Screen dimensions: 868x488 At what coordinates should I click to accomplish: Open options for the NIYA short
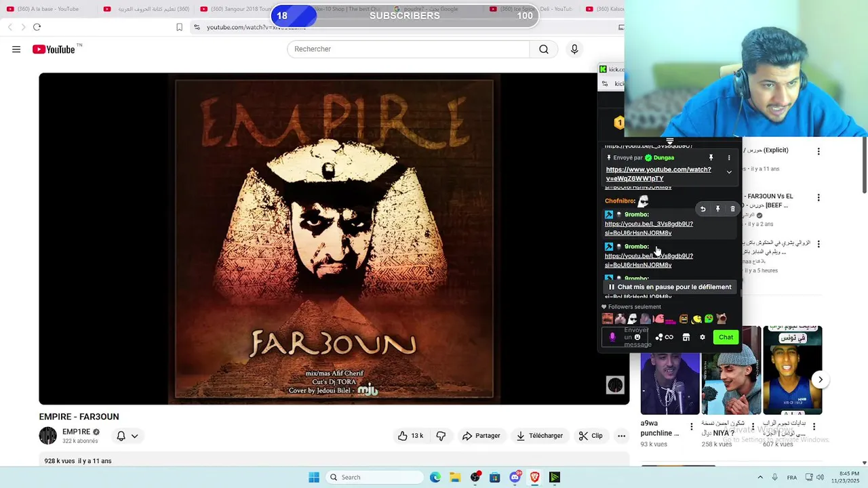click(x=752, y=426)
